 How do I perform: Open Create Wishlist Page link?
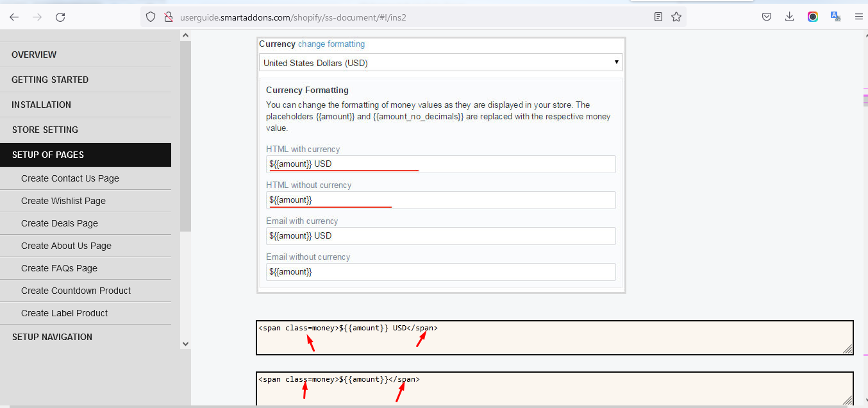coord(63,201)
